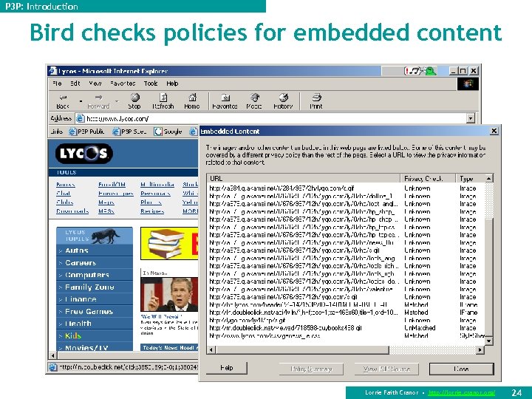The width and height of the screenshot is (532, 399).
Task: Click the Finance topic link
Action: [x=81, y=299]
